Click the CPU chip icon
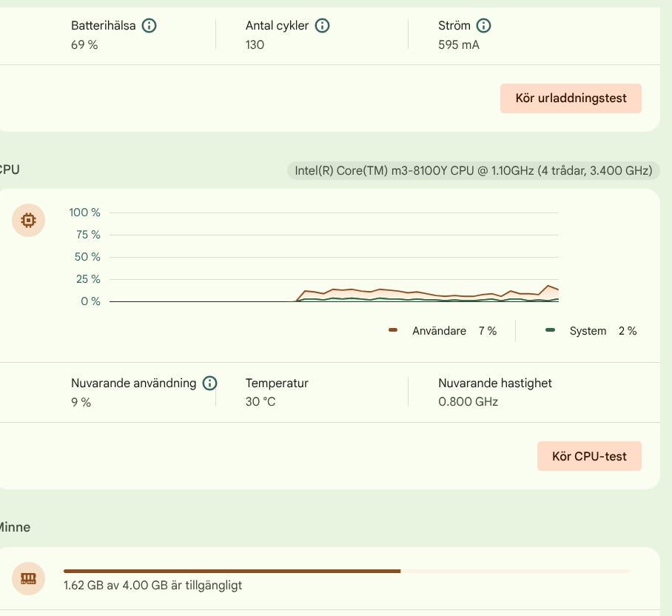 28,221
